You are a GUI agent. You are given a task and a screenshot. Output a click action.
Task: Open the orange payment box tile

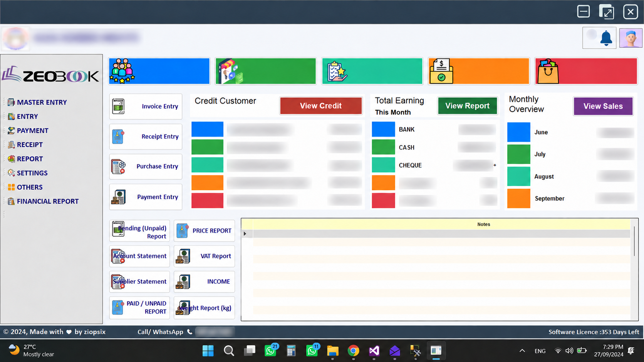479,71
